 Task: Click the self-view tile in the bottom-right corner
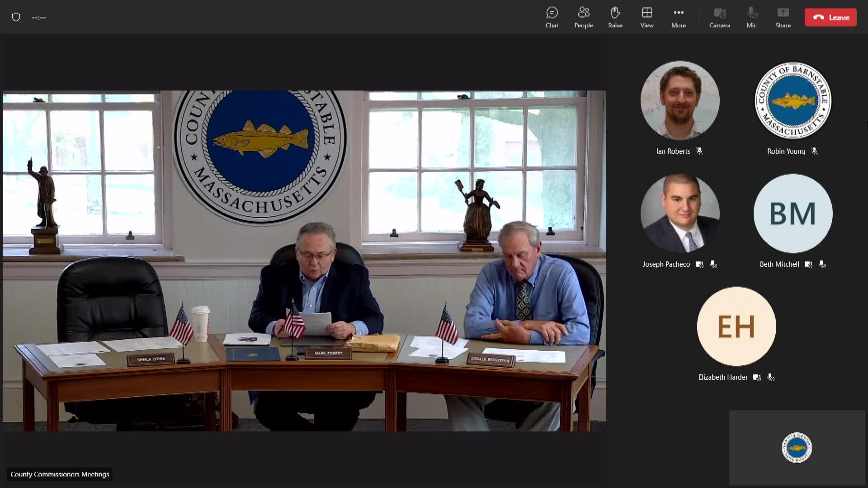click(x=797, y=448)
